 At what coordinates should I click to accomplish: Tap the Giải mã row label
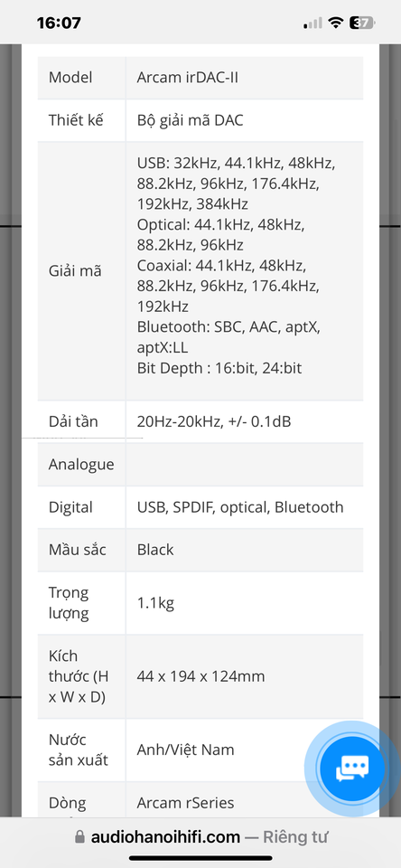[x=75, y=271]
